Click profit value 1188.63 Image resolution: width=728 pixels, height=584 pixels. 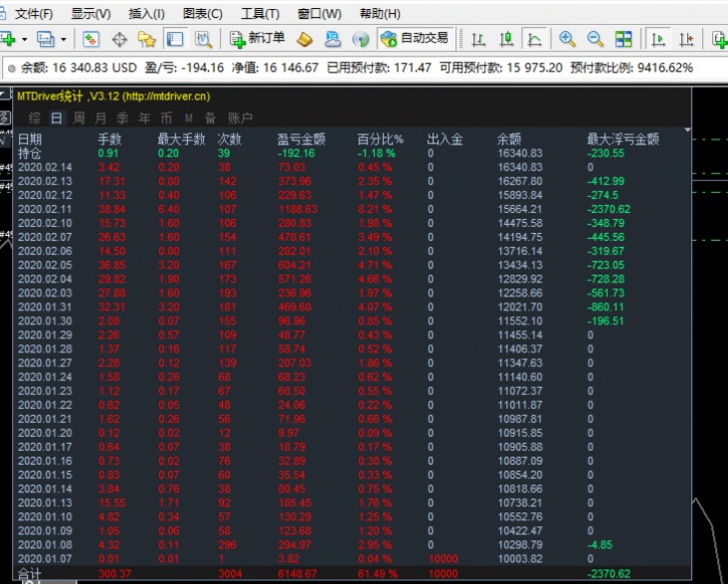coord(297,209)
